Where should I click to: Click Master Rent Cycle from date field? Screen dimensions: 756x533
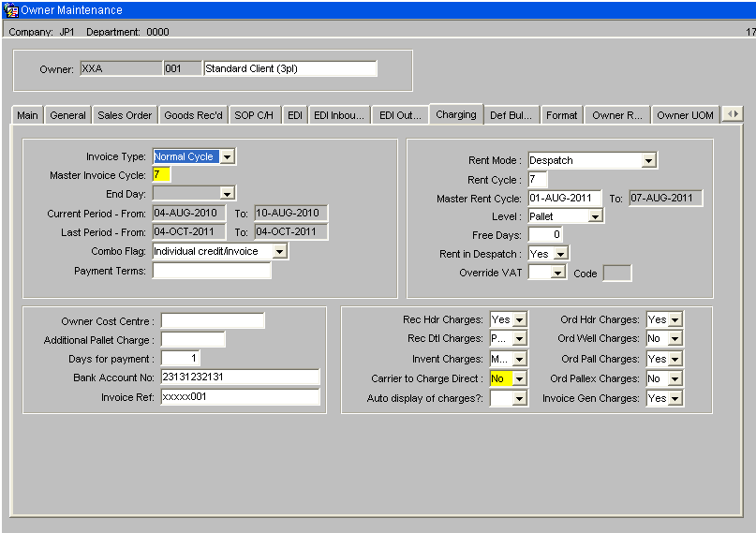565,198
